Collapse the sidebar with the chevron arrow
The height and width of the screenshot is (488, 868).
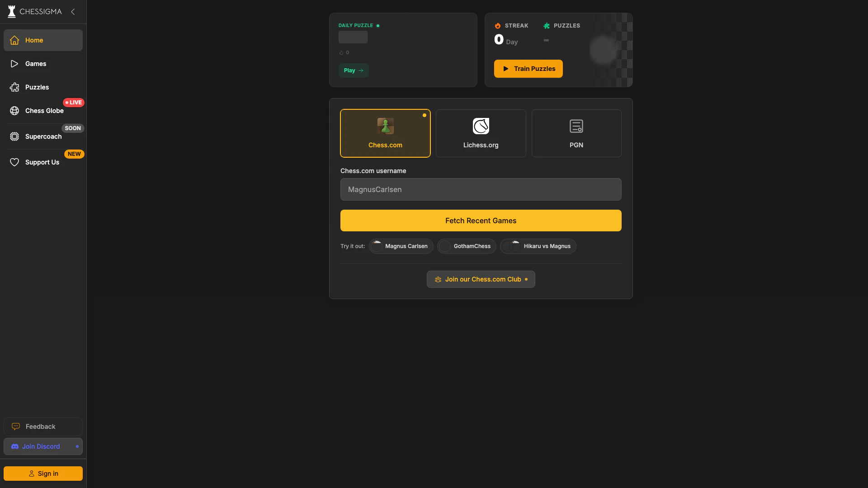73,12
